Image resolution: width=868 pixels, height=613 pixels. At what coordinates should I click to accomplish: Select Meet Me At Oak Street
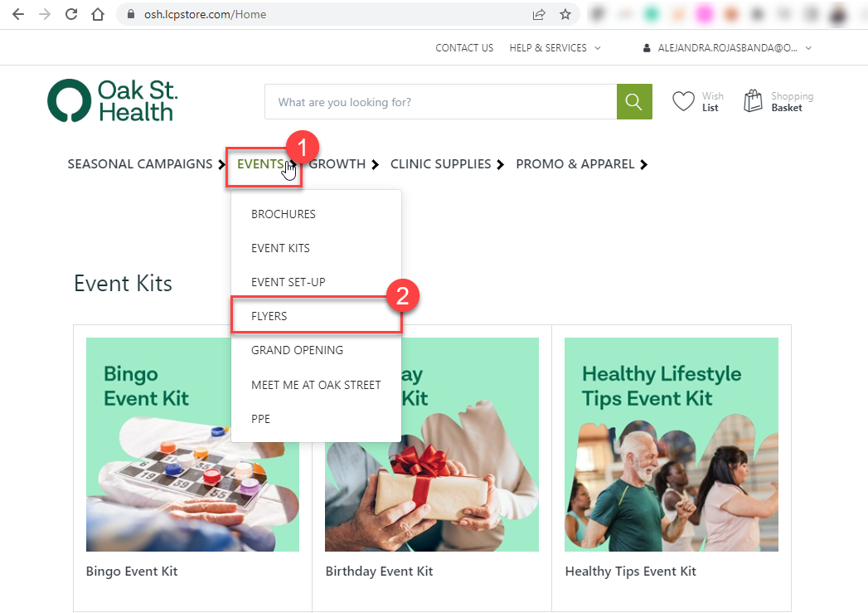316,385
